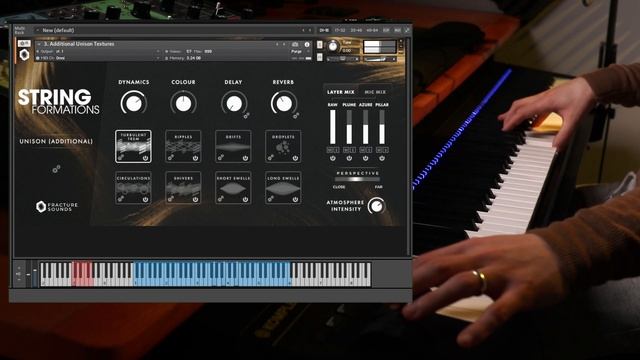Open the Circulations texture settings gear

(x=121, y=199)
